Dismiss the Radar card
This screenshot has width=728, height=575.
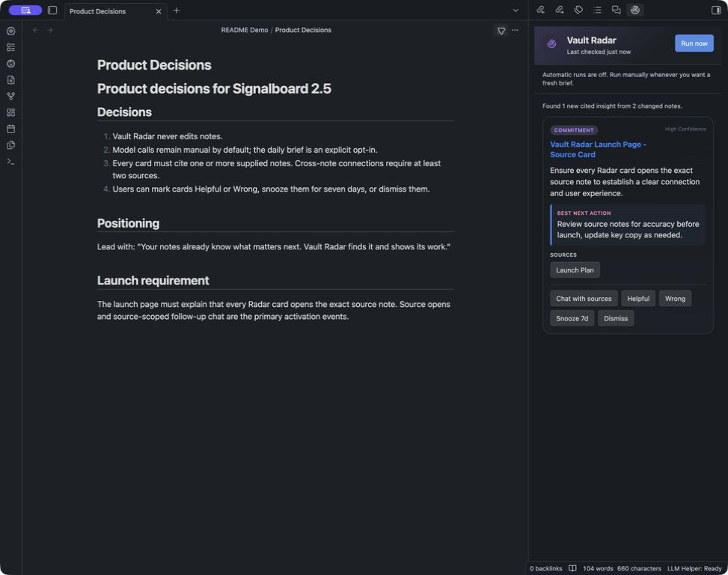616,319
